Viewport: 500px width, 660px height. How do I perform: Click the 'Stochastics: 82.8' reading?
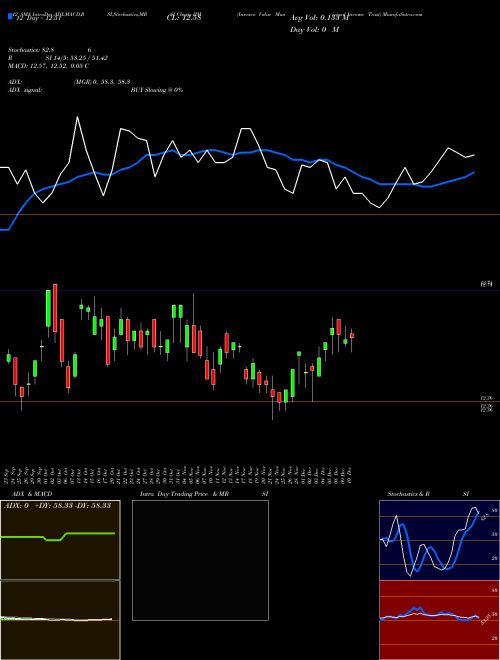point(33,50)
